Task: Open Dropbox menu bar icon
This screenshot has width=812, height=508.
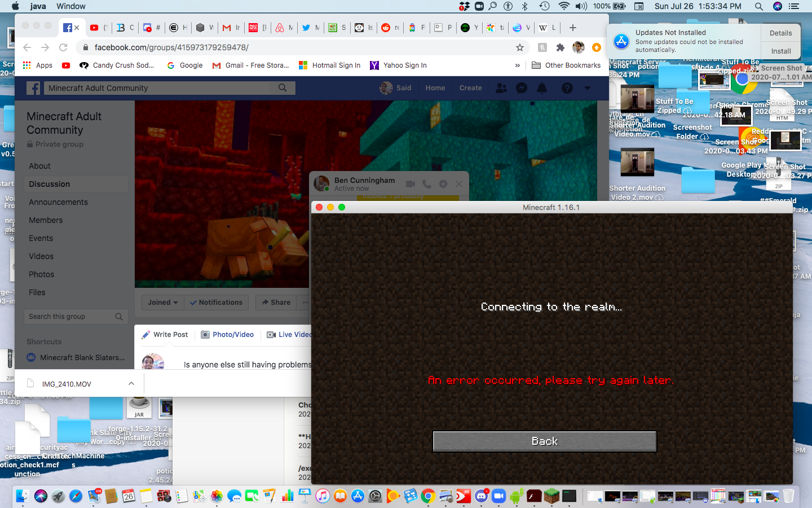Action: (x=464, y=6)
